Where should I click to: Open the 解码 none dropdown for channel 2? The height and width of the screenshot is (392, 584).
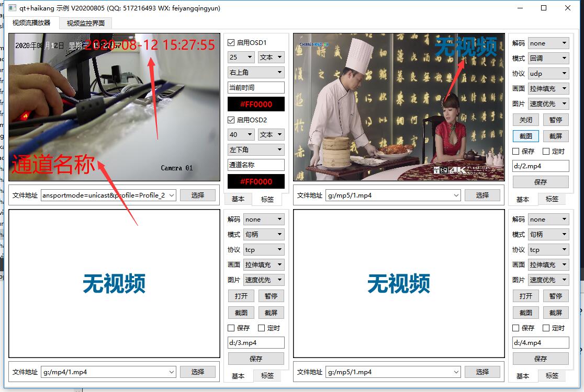click(548, 43)
